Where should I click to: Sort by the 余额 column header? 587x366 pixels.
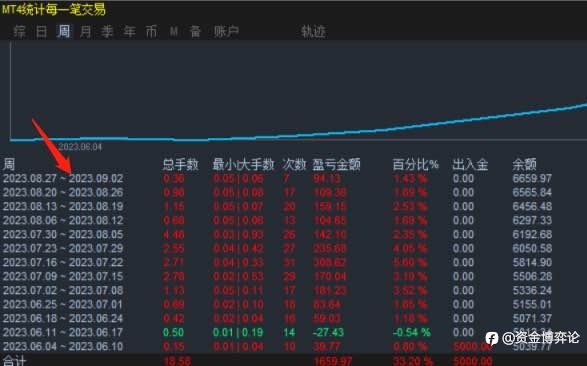click(524, 164)
